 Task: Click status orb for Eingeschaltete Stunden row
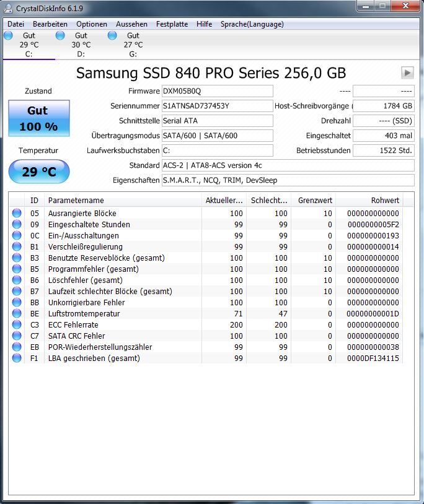coord(17,224)
